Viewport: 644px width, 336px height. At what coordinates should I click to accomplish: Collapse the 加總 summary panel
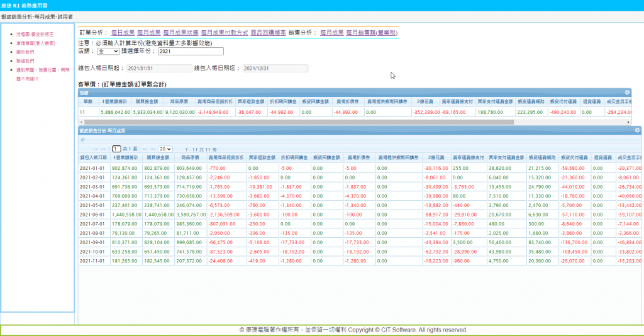(636, 92)
